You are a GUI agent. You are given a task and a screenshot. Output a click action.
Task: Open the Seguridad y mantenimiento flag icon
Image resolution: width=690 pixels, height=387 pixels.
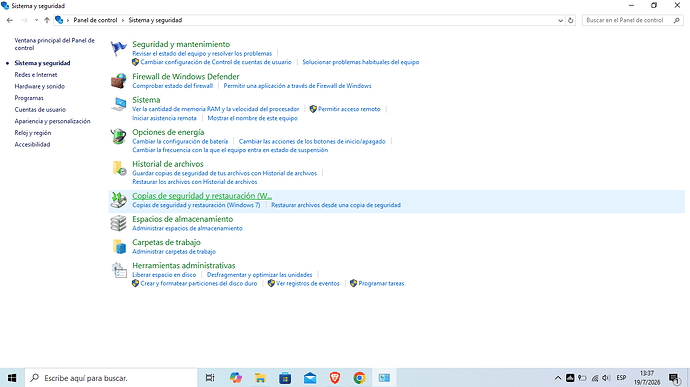pos(118,48)
